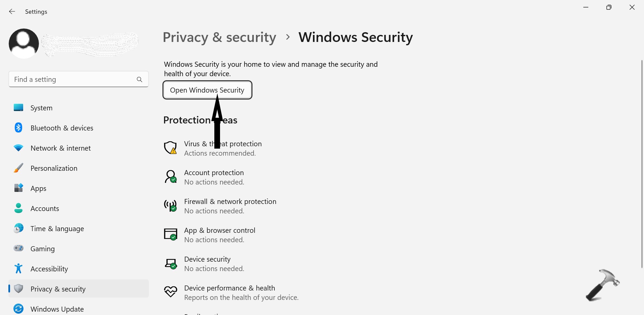Go back using the back arrow

(12, 12)
